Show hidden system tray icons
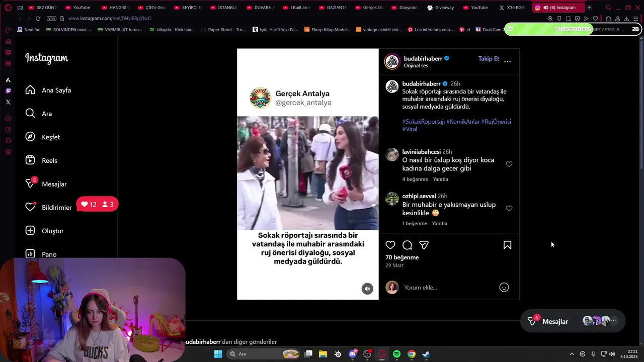The image size is (644, 362). click(x=572, y=354)
